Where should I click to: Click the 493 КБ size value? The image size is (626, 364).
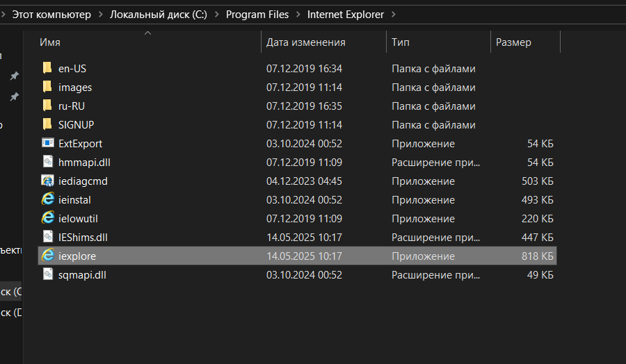538,200
